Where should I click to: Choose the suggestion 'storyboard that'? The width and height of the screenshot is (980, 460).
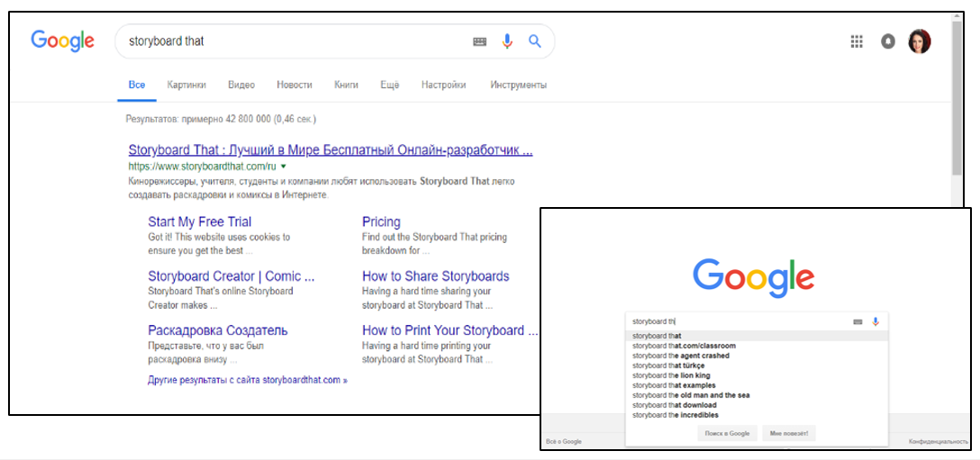pyautogui.click(x=757, y=336)
